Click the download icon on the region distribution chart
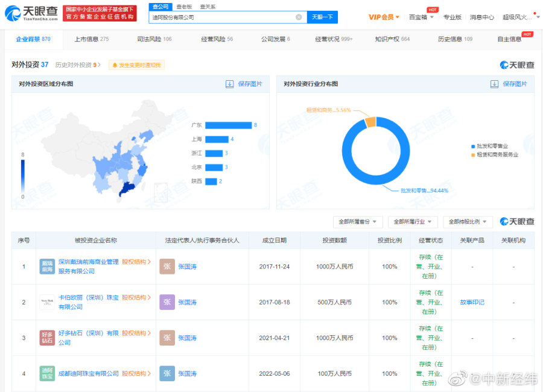Screen dimensions: 543x392 pos(229,84)
